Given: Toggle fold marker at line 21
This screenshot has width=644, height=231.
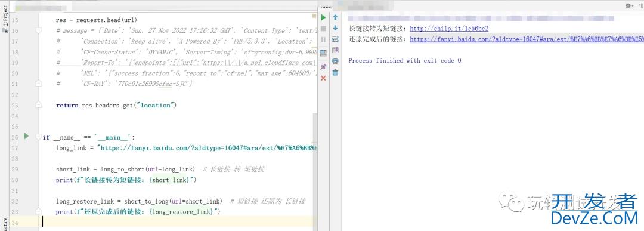Looking at the screenshot, I should 38,84.
